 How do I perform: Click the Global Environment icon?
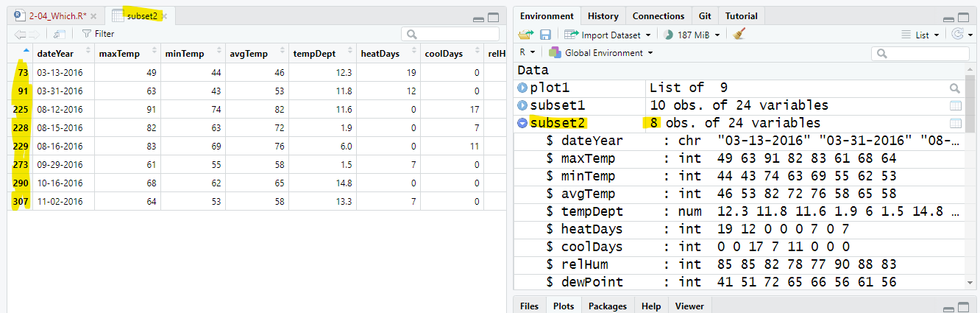[555, 52]
